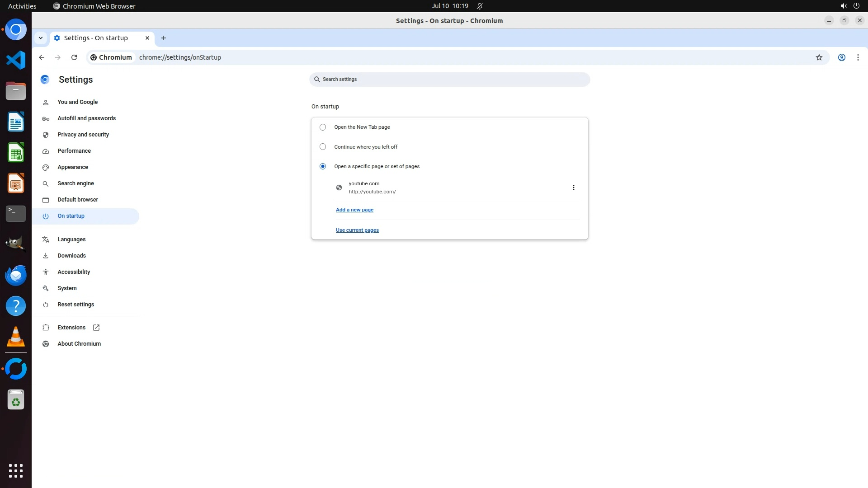
Task: Go to Privacy and security settings
Action: click(83, 135)
